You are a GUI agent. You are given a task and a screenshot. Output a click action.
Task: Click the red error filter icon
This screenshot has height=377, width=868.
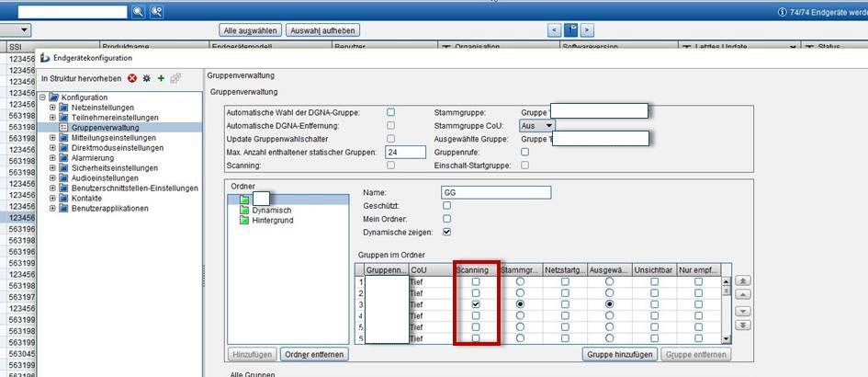[131, 78]
